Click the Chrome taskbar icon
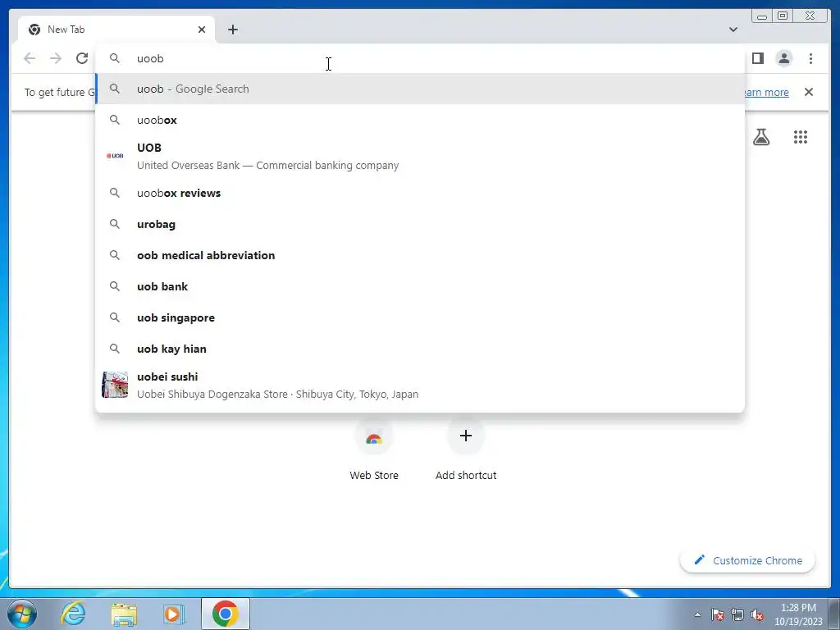Screen dimensions: 840x630 (225, 614)
